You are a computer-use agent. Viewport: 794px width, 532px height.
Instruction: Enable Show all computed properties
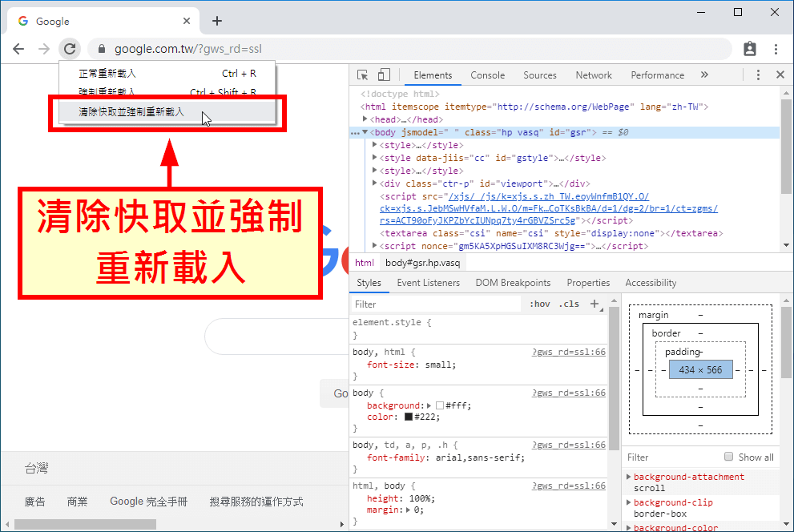(x=728, y=457)
